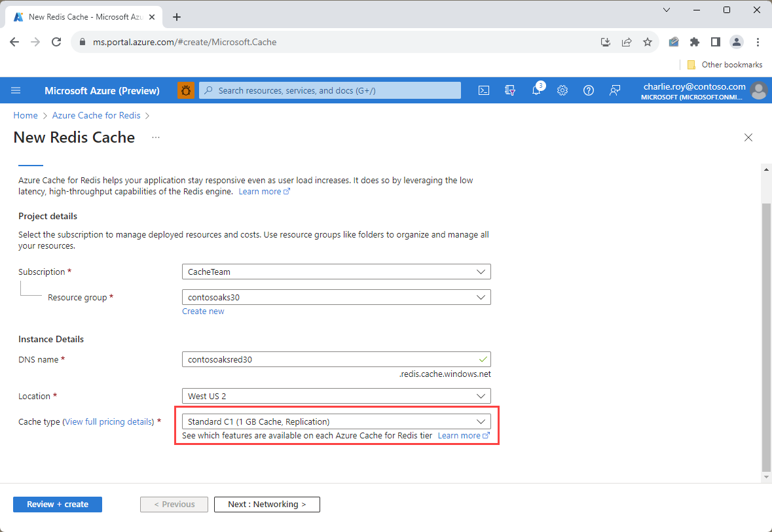The image size is (772, 532).
Task: View Azure portal notifications bell
Action: coord(536,90)
